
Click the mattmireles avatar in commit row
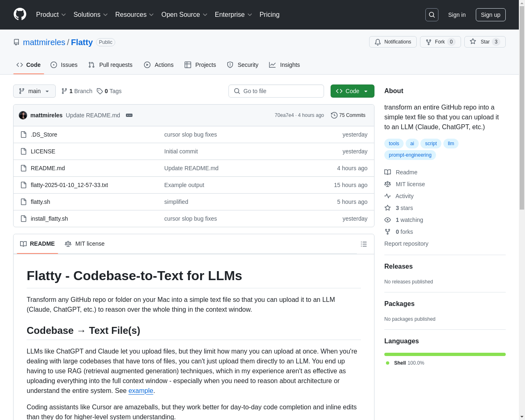click(23, 115)
